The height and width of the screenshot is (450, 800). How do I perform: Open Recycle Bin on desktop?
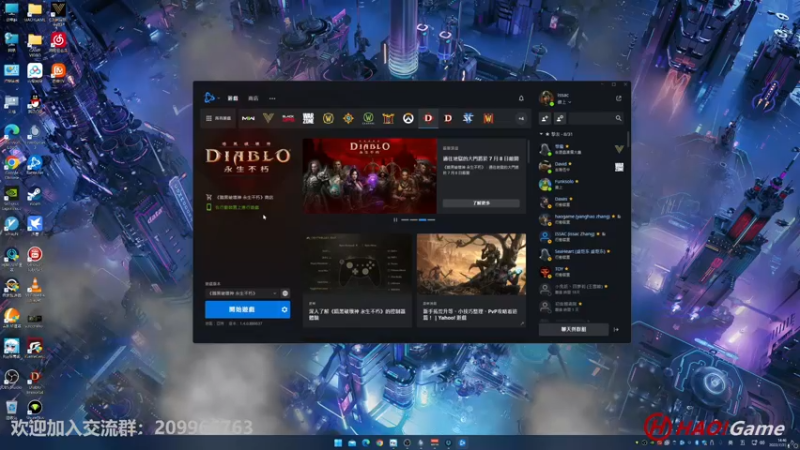coord(12,409)
